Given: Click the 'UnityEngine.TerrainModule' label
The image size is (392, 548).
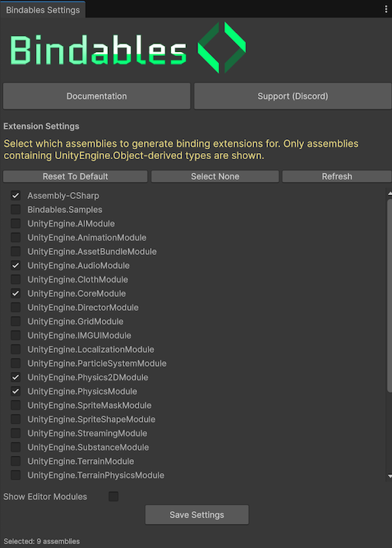Looking at the screenshot, I should coord(80,462).
